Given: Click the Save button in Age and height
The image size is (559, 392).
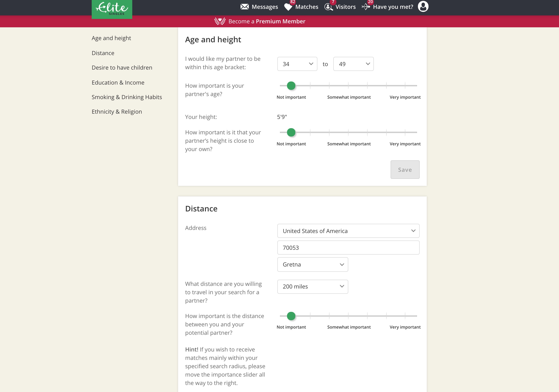Looking at the screenshot, I should [x=405, y=170].
